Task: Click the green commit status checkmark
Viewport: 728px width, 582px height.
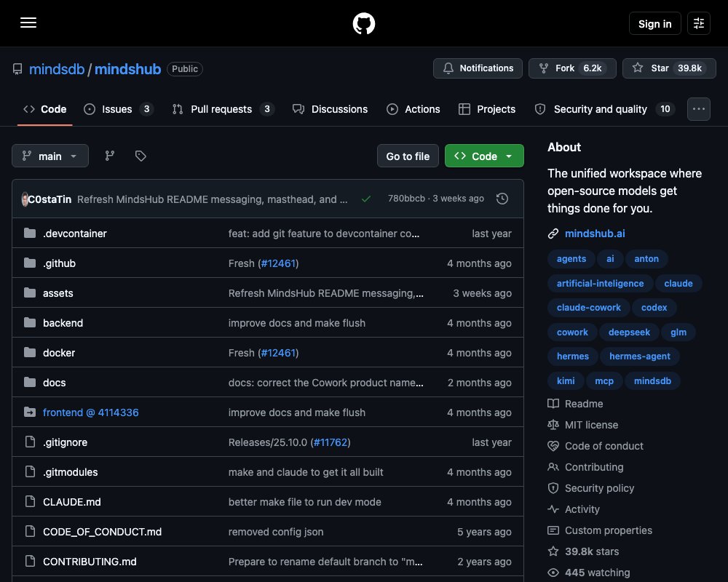Action: point(366,199)
